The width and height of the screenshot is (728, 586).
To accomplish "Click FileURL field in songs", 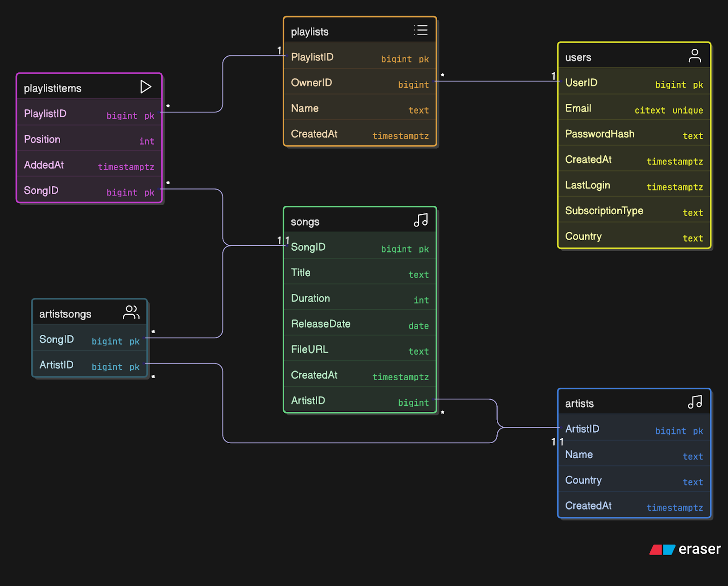I will click(x=360, y=349).
